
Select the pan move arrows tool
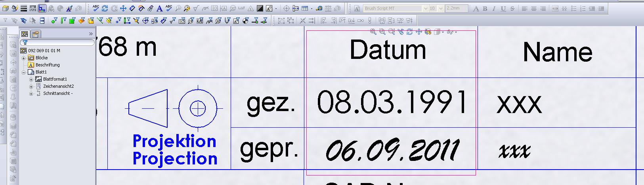(x=123, y=8)
